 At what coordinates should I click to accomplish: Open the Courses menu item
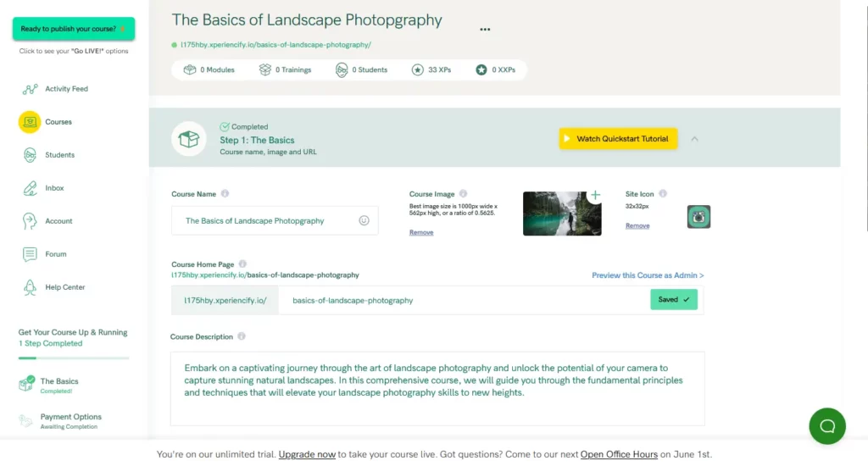(x=58, y=122)
